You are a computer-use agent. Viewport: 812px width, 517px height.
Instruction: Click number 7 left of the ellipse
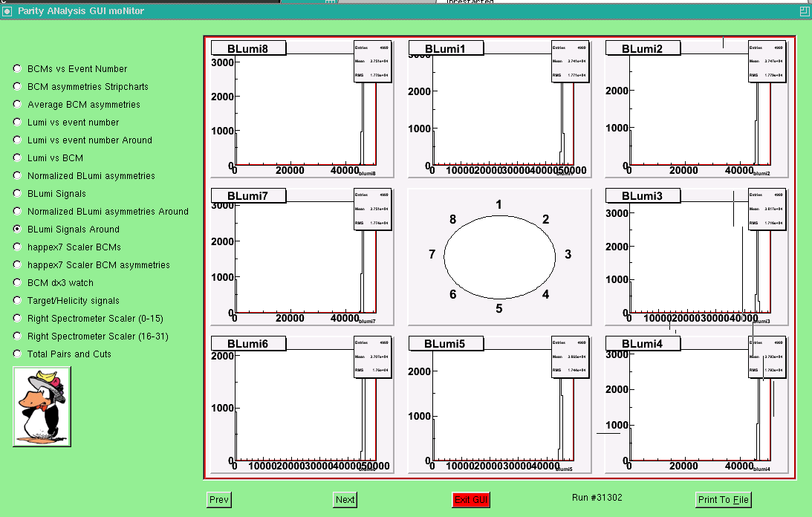432,254
